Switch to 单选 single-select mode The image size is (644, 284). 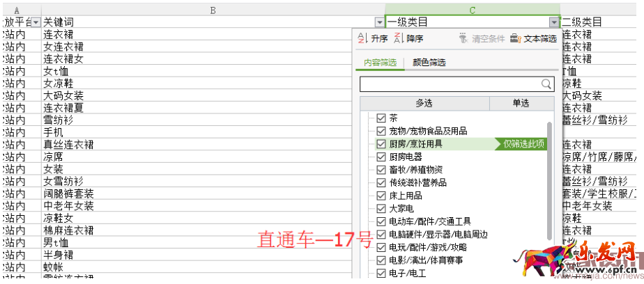521,103
